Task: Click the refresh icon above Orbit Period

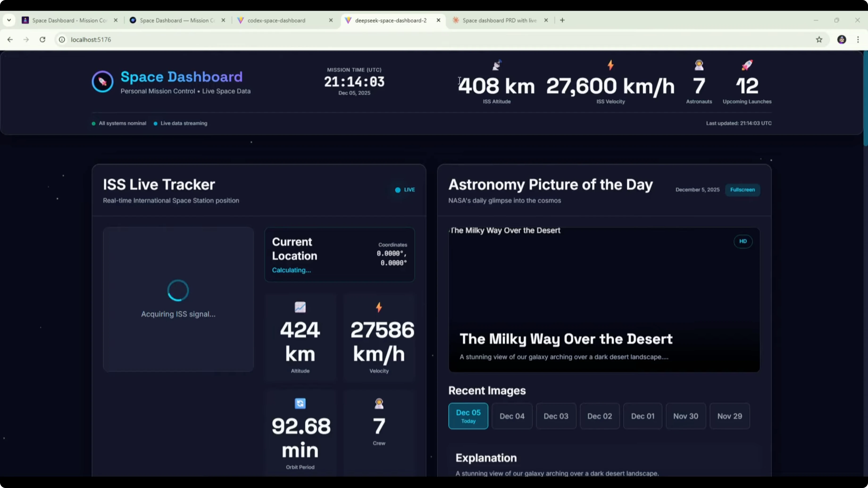Action: point(300,403)
